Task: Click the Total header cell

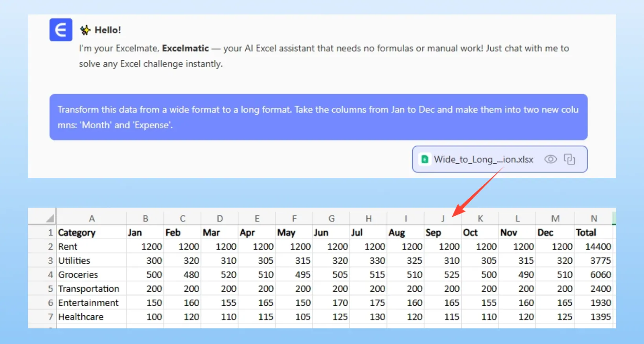Action: coord(593,233)
